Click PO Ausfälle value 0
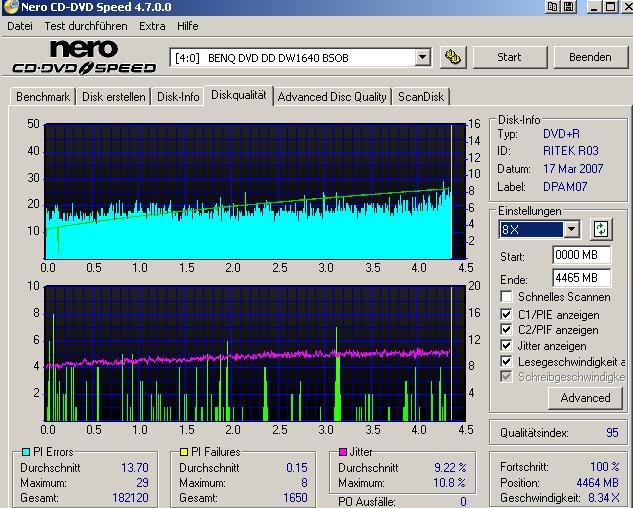 [463, 502]
